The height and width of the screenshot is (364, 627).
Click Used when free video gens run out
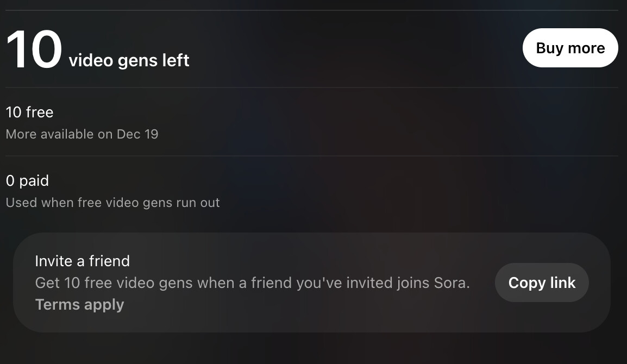point(113,203)
